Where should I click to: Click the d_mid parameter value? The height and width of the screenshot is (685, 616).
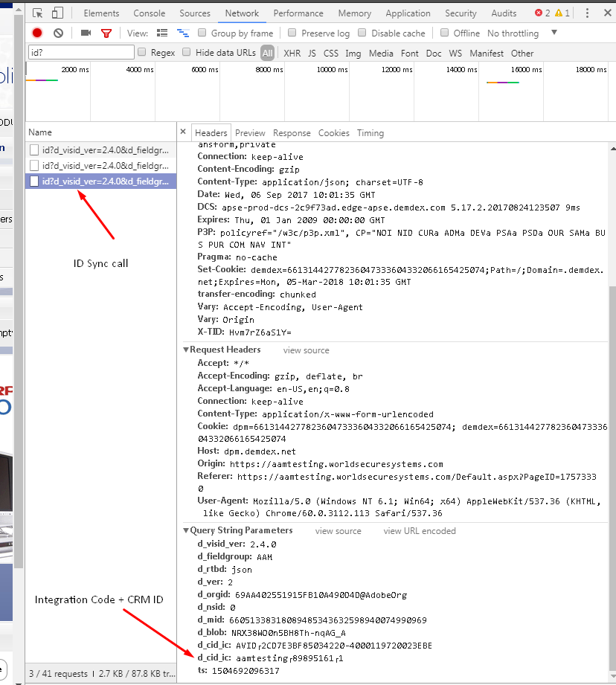tap(327, 620)
